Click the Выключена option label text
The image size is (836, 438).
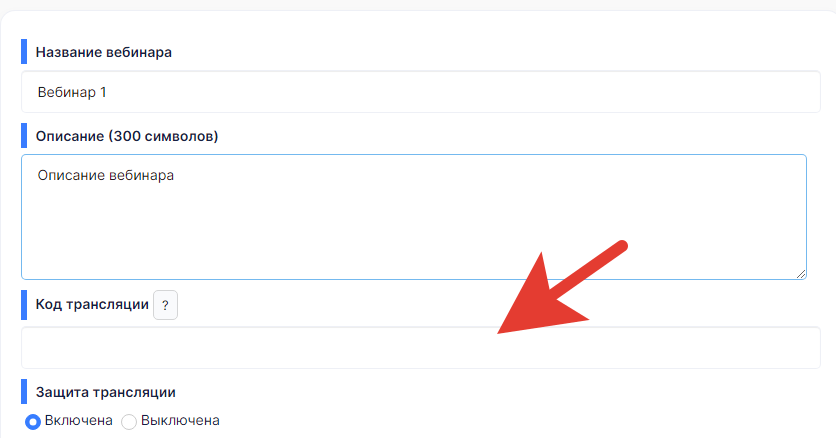180,421
